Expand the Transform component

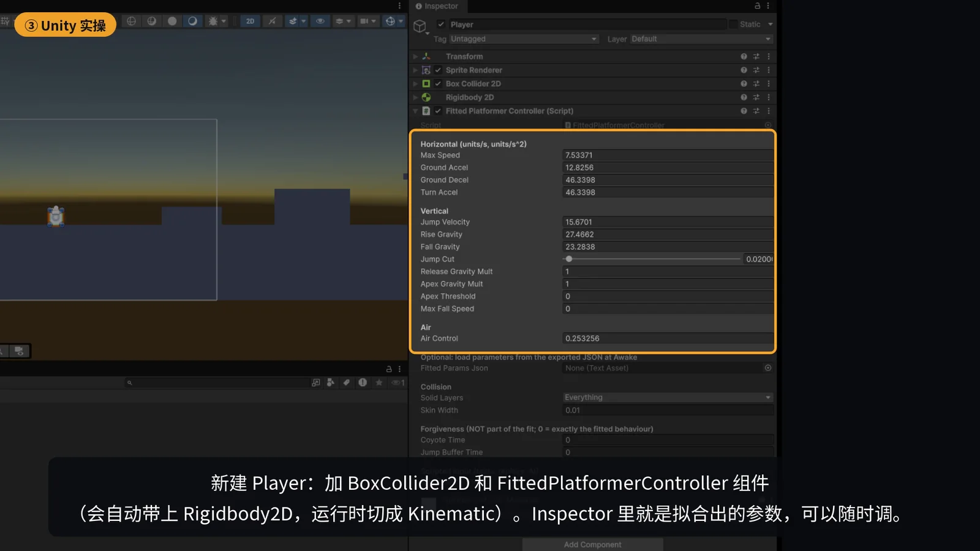point(415,56)
